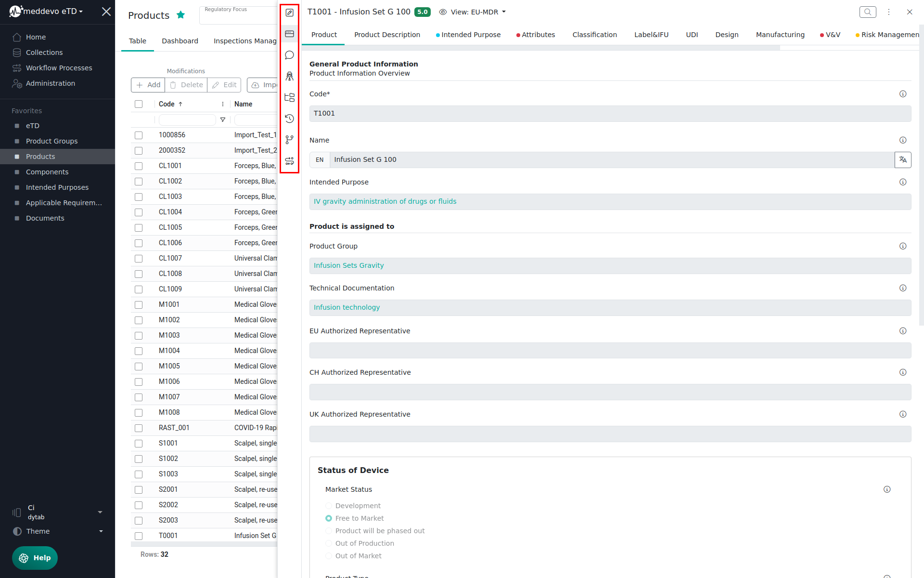
Task: Click the branch versions icon
Action: [289, 140]
